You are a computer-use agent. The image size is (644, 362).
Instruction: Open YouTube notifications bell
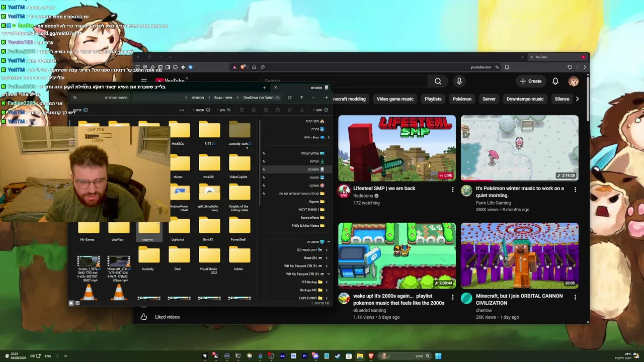(x=555, y=81)
